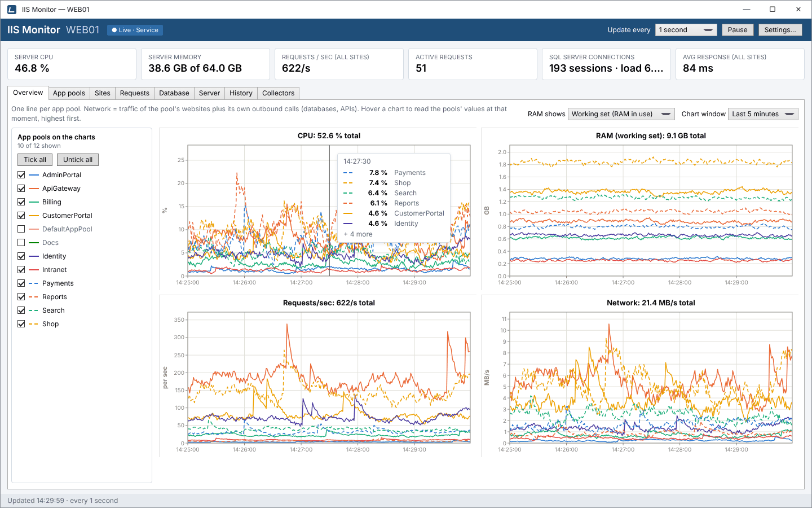
Task: Select the Database tab
Action: click(x=174, y=93)
